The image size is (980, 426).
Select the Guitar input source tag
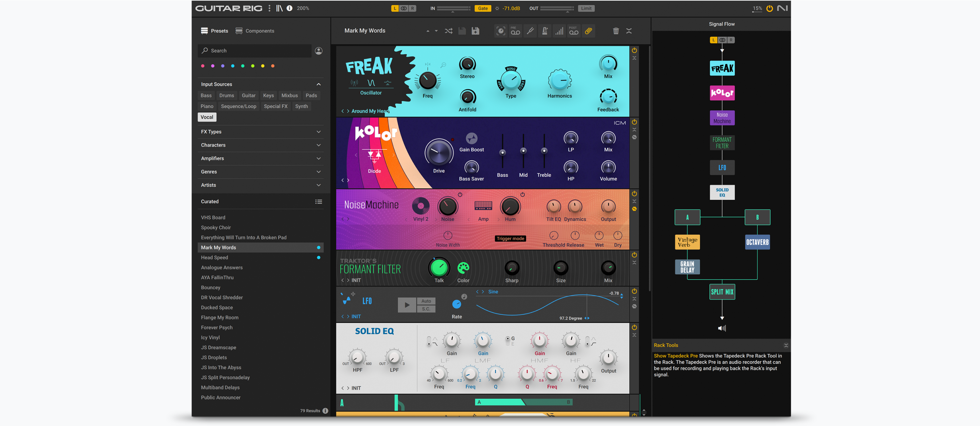pyautogui.click(x=248, y=95)
